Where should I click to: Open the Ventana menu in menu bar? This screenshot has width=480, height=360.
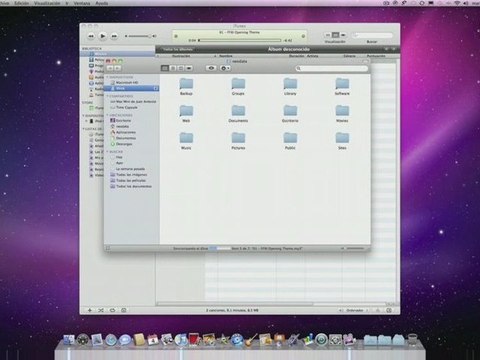click(82, 3)
